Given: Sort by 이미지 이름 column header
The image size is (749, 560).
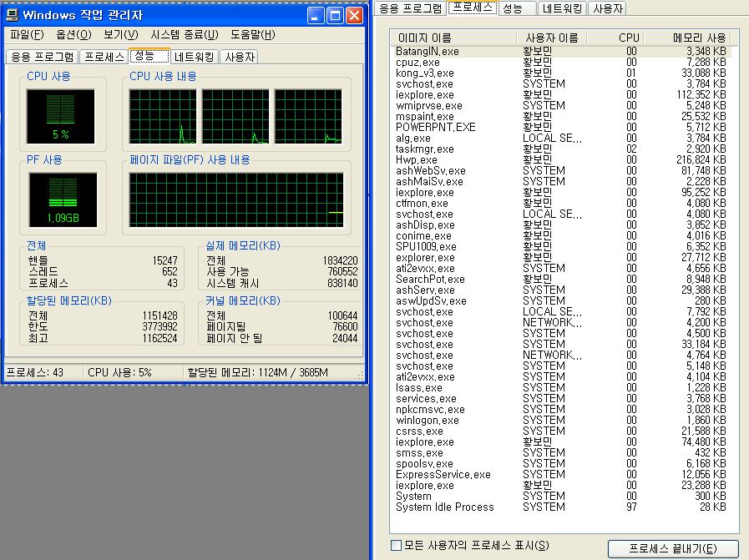Looking at the screenshot, I should (x=453, y=38).
